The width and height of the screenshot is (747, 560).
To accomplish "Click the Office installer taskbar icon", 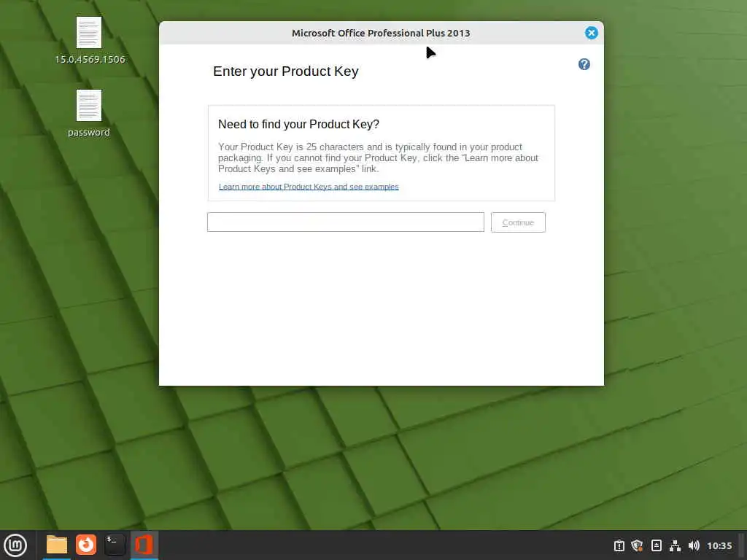I will [x=144, y=545].
